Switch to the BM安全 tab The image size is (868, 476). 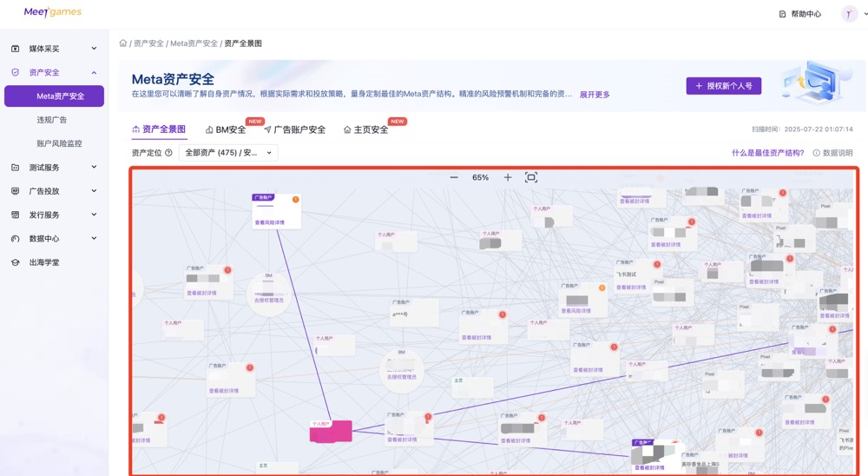(x=226, y=129)
